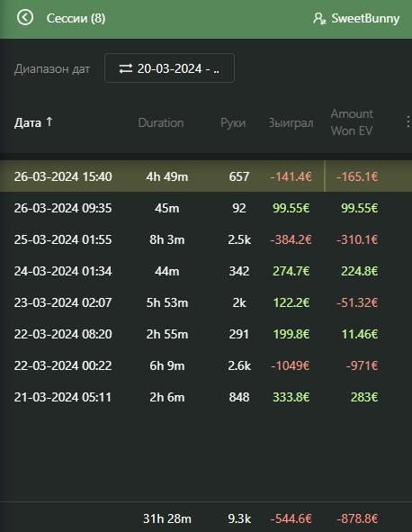Screen dimensions: 412x532
Task: Sort by the Выиграл column header
Action: pos(291,122)
